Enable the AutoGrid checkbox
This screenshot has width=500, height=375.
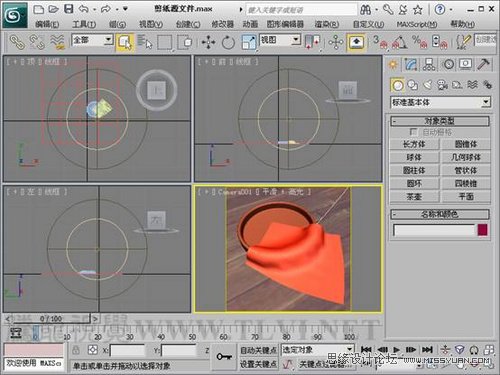point(413,132)
